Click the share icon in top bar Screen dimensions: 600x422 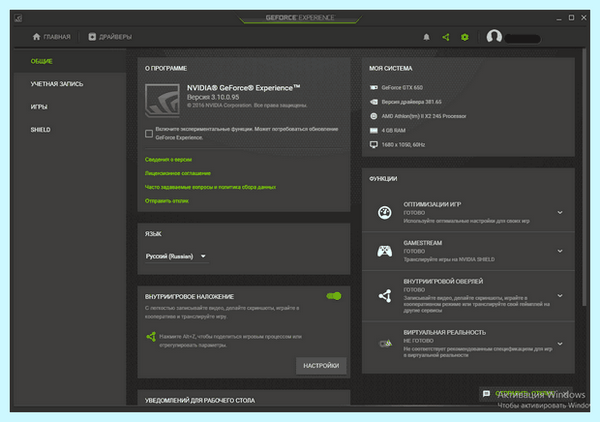point(446,37)
